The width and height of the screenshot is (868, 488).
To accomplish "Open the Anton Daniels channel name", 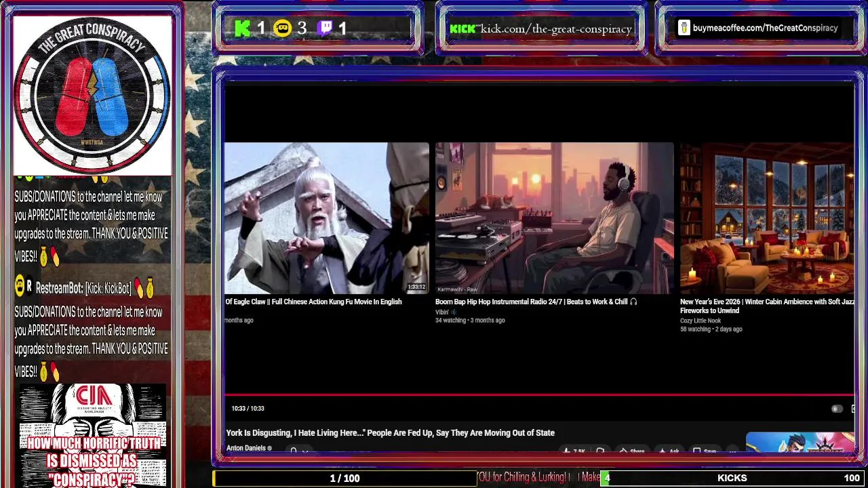I will [x=245, y=448].
